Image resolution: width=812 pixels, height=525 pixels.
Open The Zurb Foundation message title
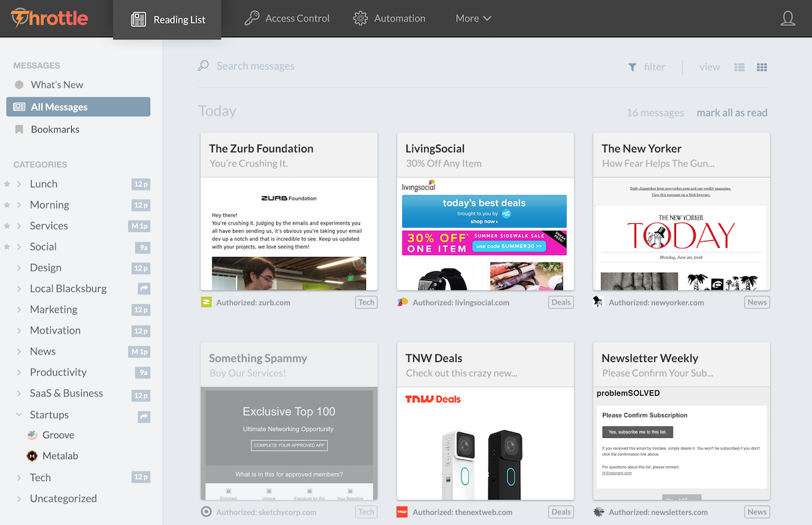[x=261, y=149]
